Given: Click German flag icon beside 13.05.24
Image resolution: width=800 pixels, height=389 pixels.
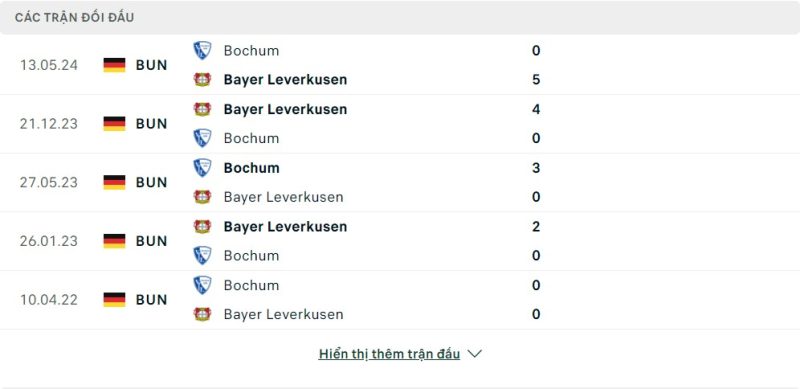Looking at the screenshot, I should [114, 65].
